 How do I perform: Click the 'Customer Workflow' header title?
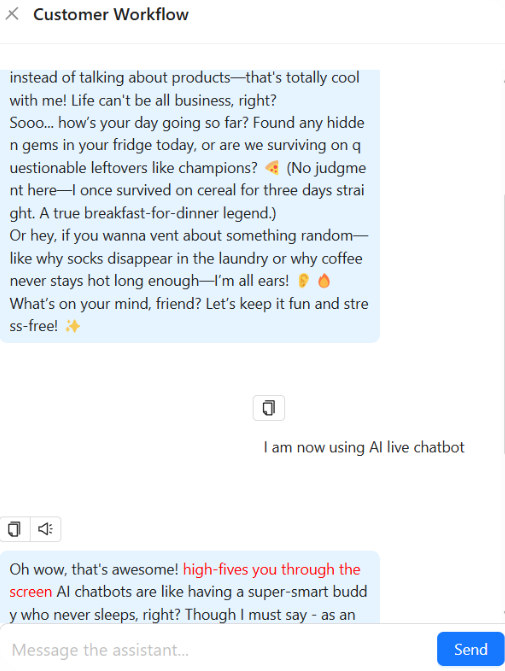click(x=111, y=15)
